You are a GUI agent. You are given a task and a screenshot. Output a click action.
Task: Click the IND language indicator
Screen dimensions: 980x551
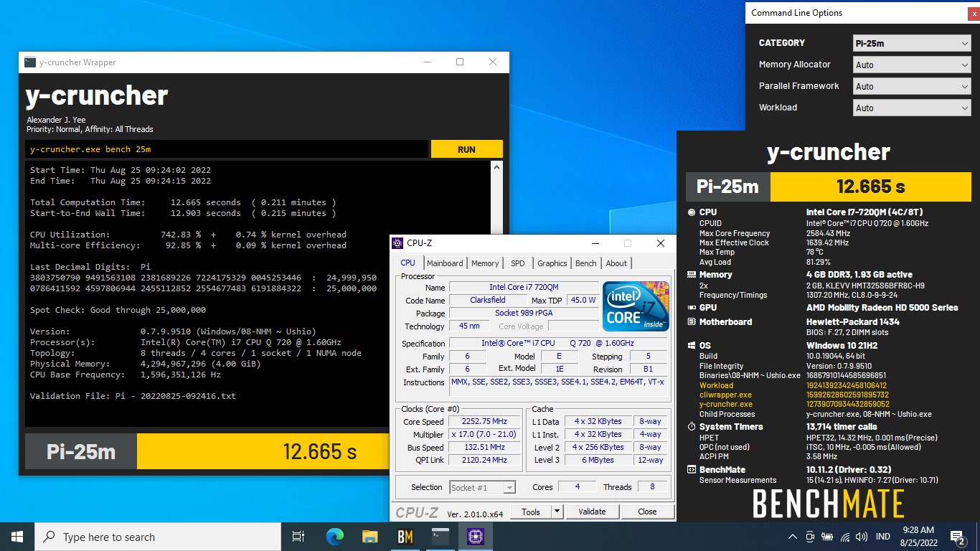(883, 537)
